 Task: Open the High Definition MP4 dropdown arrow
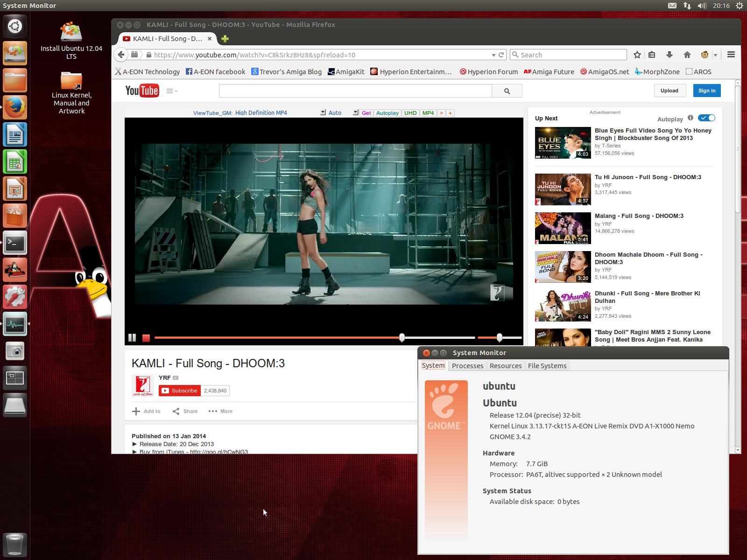(x=323, y=112)
